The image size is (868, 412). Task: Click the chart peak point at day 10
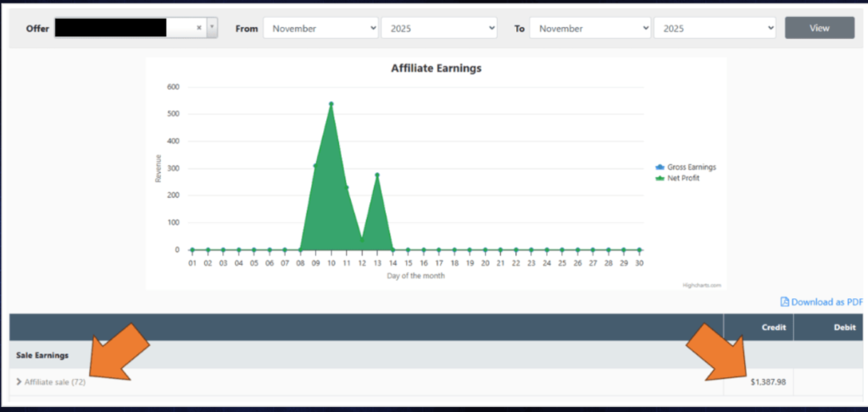click(331, 103)
